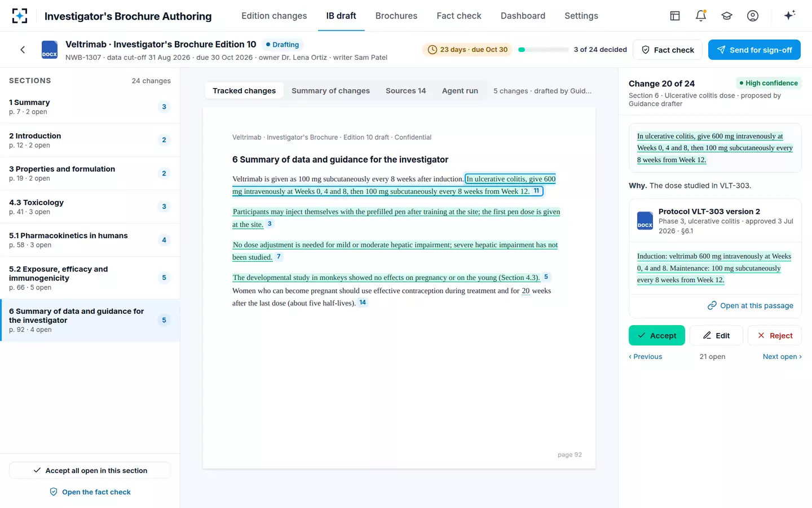Select section 5.1 Pharmacokinetics in humans
This screenshot has width=812, height=508.
[90, 240]
